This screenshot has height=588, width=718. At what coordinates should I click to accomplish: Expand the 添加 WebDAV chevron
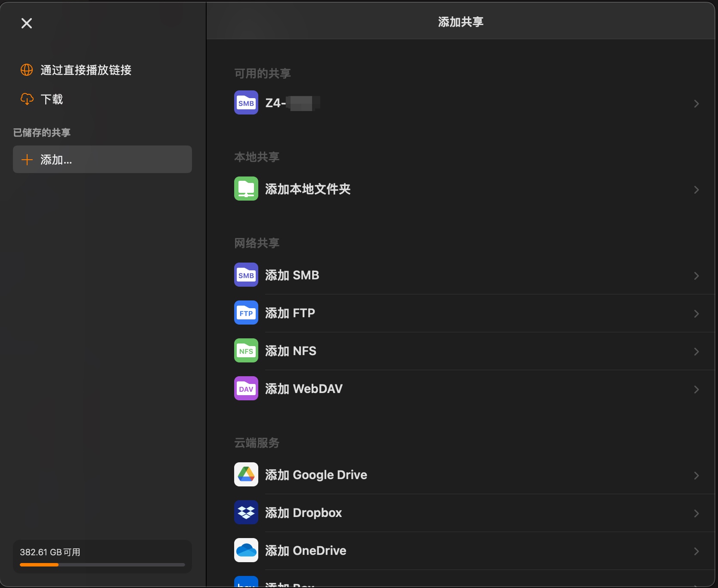click(x=696, y=389)
